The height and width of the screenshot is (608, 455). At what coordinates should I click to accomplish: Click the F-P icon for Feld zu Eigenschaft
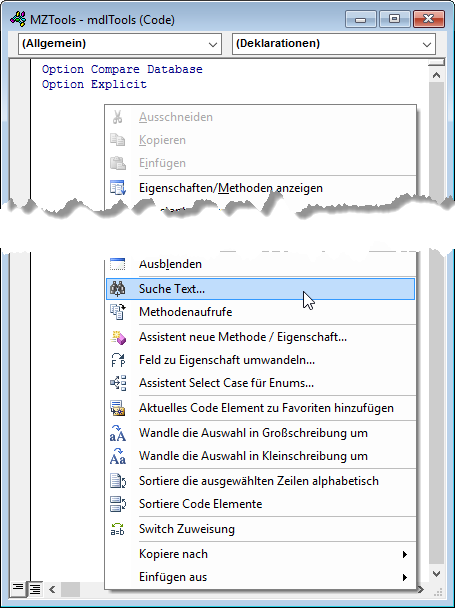tap(118, 360)
